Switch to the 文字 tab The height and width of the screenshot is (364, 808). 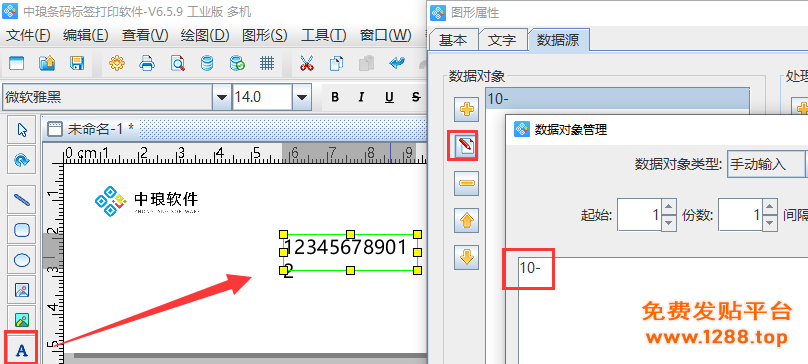502,40
